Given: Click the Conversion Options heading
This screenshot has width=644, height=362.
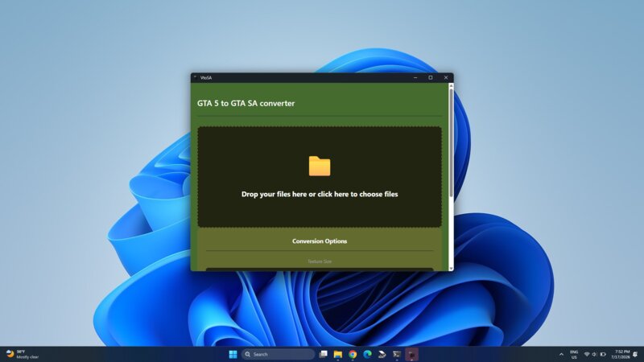Looking at the screenshot, I should coord(320,241).
